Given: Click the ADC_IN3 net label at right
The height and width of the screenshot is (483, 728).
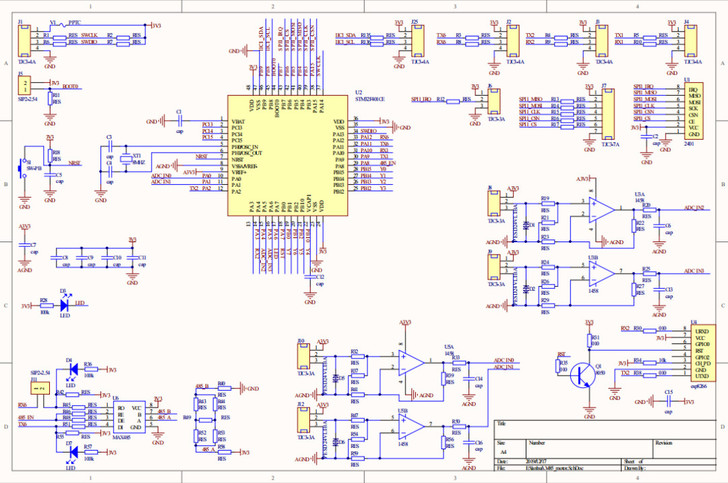Looking at the screenshot, I should coord(694,271).
